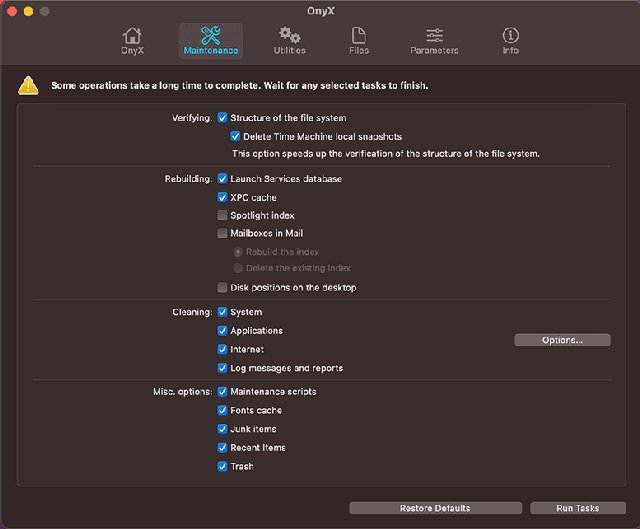Uncheck the Trash cleaning option
The width and height of the screenshot is (640, 529).
tap(223, 466)
